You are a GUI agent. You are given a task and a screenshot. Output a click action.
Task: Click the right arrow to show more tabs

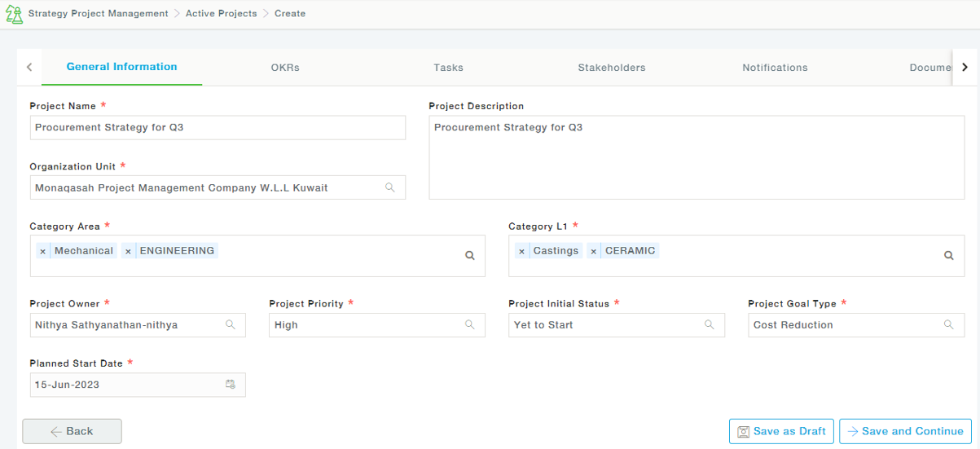(x=965, y=68)
